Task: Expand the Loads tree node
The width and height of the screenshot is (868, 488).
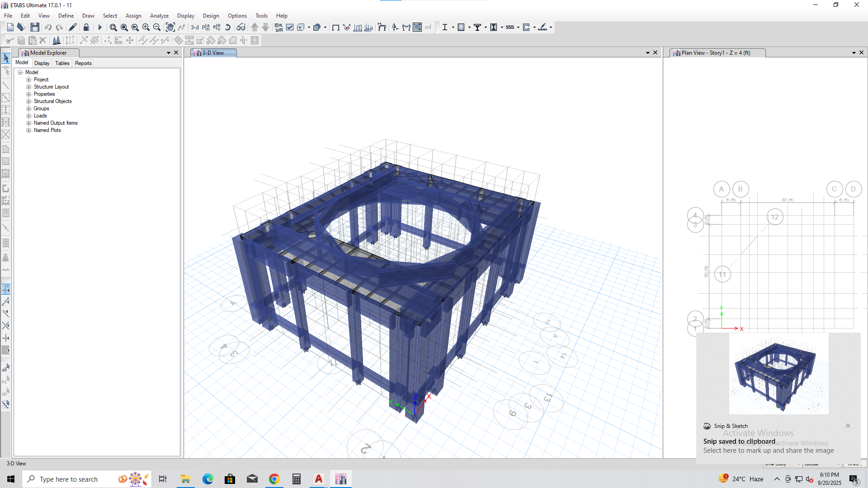Action: (x=29, y=116)
